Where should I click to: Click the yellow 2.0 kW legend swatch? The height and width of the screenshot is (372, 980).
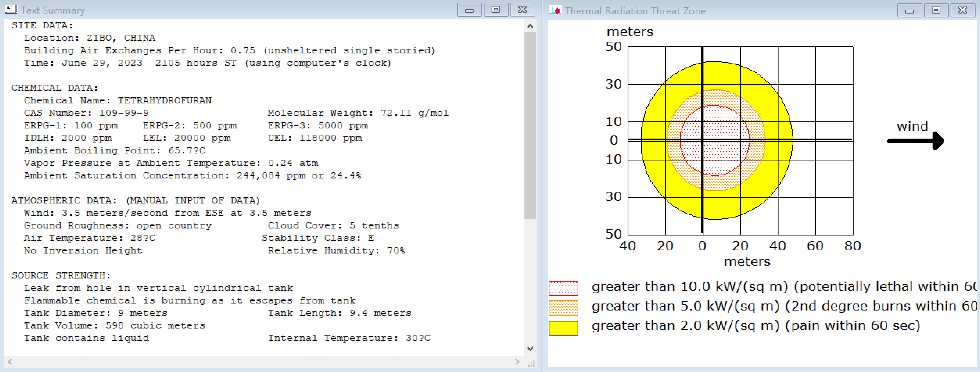pyautogui.click(x=563, y=327)
